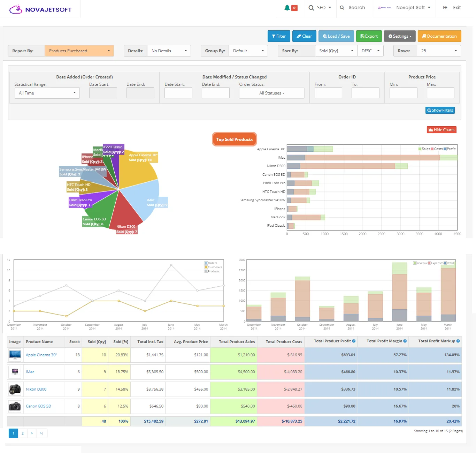Click the Clear button

(x=304, y=36)
